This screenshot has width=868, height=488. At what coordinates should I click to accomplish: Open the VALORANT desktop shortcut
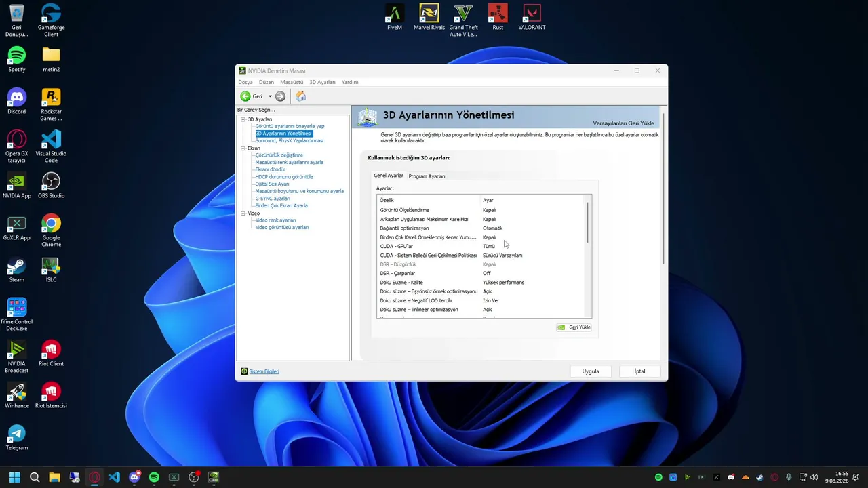click(x=532, y=18)
